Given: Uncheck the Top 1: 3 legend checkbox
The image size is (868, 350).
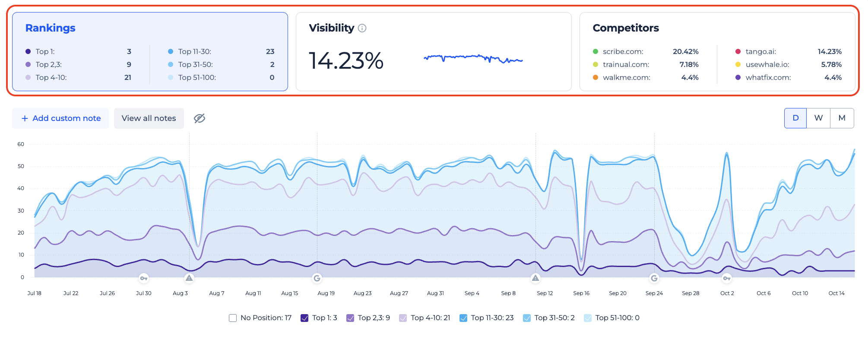Looking at the screenshot, I should pyautogui.click(x=304, y=318).
